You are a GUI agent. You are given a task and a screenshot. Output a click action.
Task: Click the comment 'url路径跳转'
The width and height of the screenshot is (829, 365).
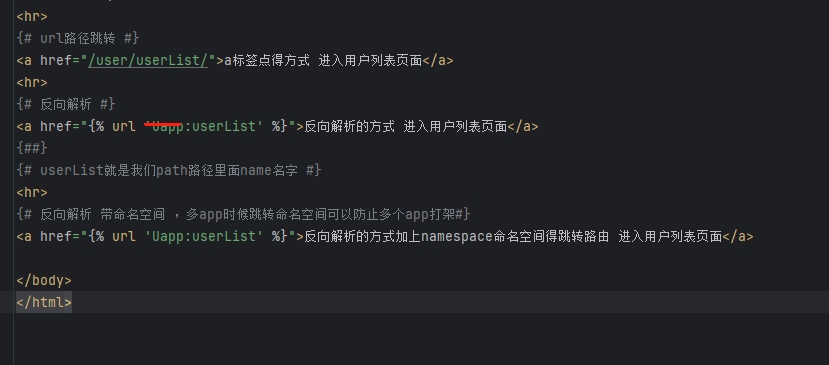click(78, 38)
